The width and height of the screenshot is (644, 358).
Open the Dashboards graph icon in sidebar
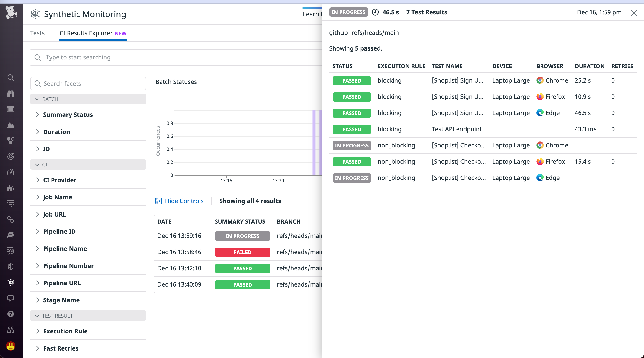[10, 125]
